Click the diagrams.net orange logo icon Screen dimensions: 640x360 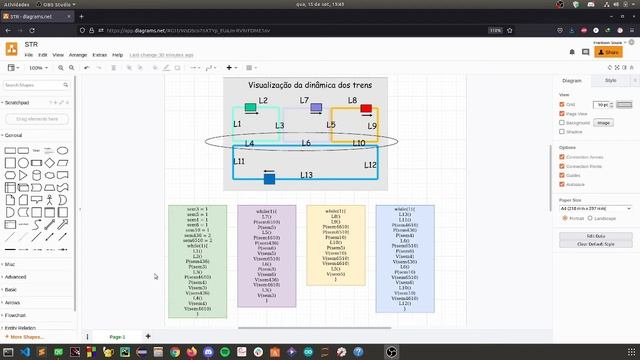point(11,49)
